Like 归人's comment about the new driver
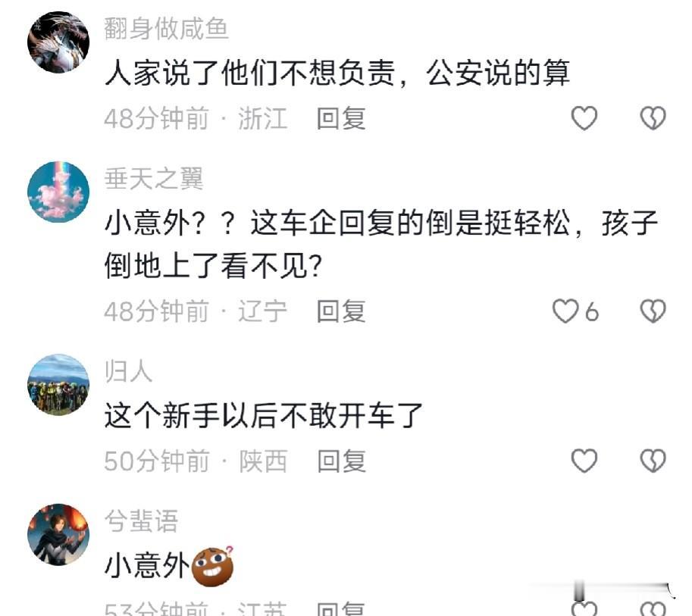The width and height of the screenshot is (692, 616). click(584, 461)
